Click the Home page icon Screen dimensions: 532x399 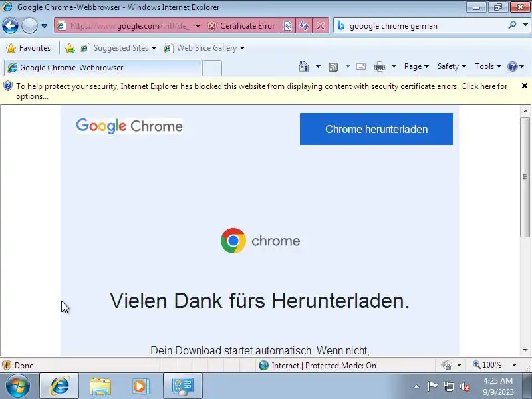(x=304, y=66)
